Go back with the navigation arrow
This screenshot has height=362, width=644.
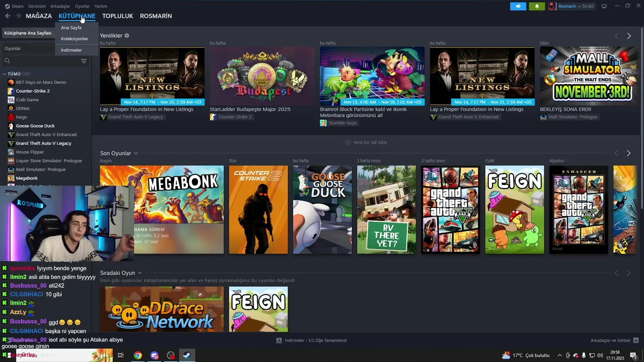(x=8, y=16)
